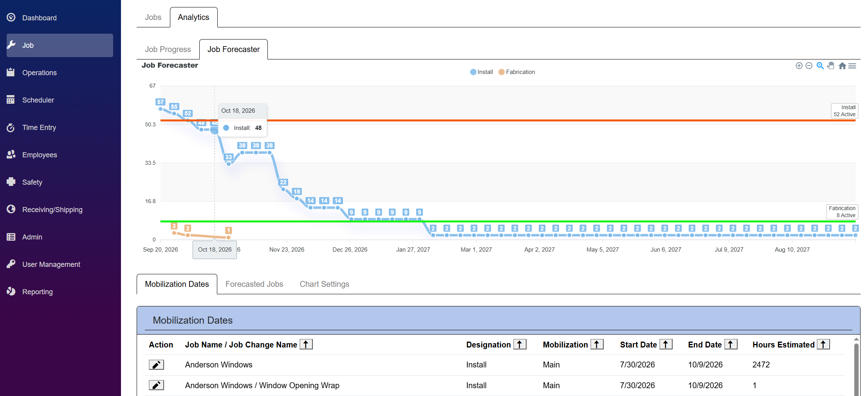Sort by Designation column arrow

pyautogui.click(x=520, y=344)
